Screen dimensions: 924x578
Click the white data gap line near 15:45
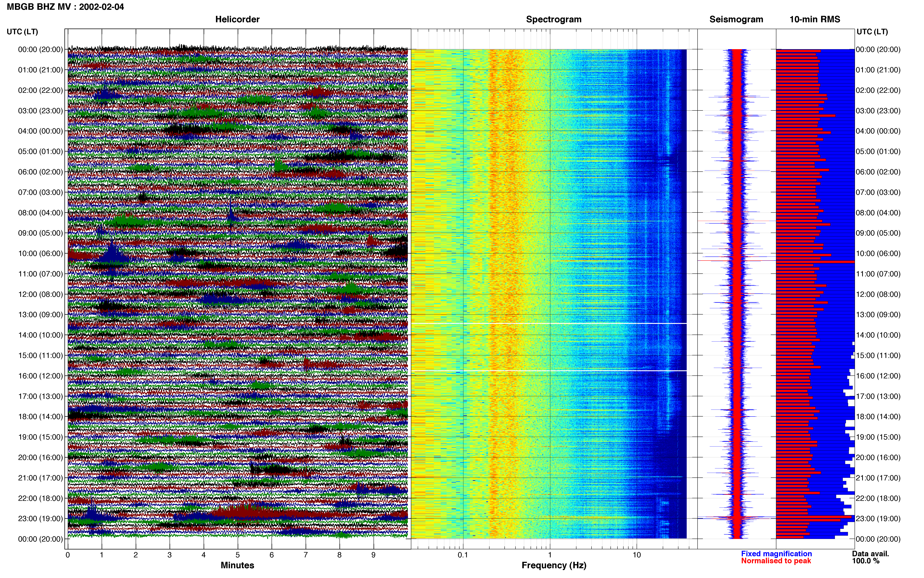pos(549,370)
